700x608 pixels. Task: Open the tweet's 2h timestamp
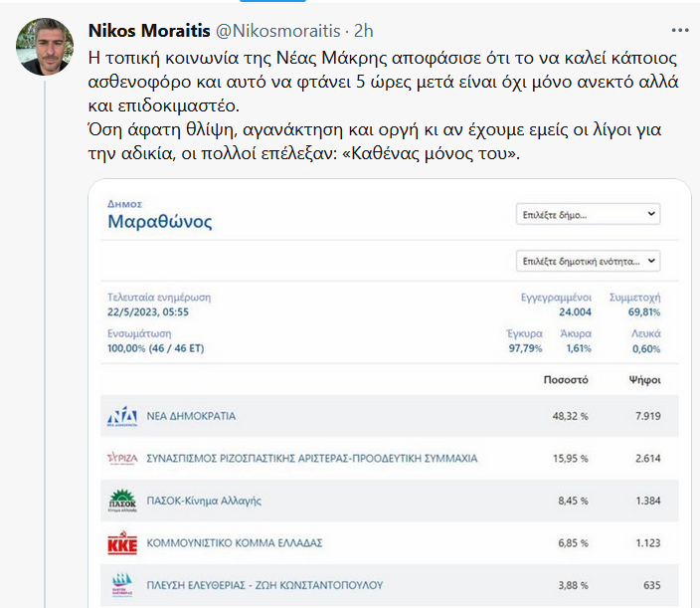coord(363,31)
